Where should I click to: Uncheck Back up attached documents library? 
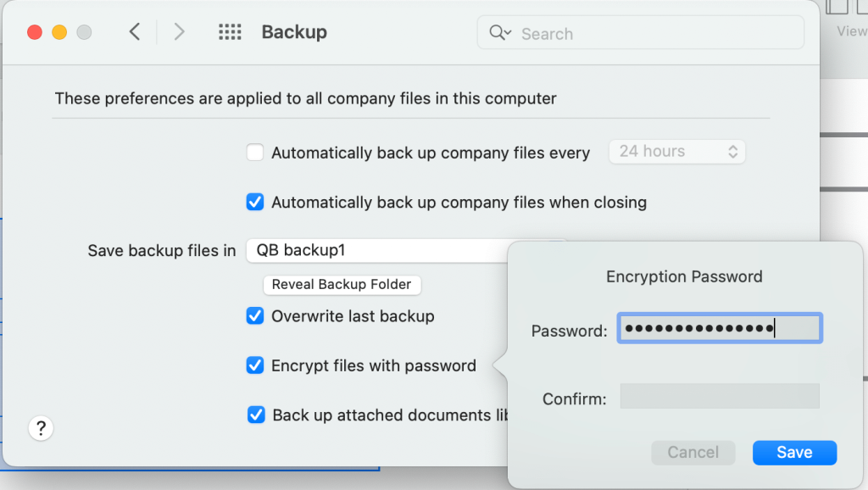(256, 415)
